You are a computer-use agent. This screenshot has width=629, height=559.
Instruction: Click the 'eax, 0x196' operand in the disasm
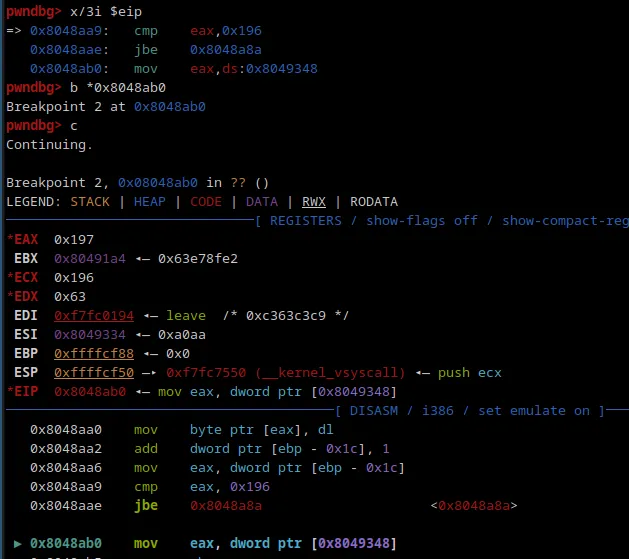point(230,487)
